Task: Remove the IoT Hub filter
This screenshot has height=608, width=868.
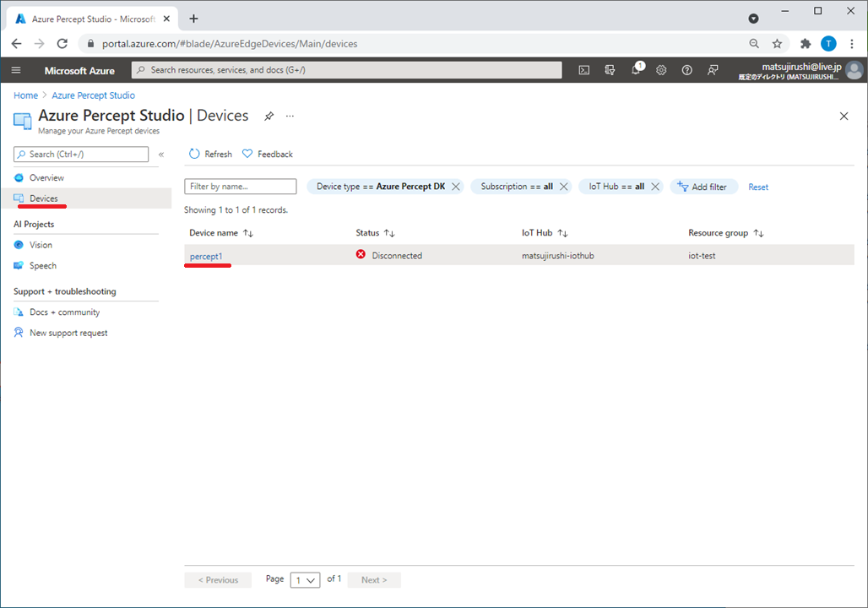Action: coord(655,187)
